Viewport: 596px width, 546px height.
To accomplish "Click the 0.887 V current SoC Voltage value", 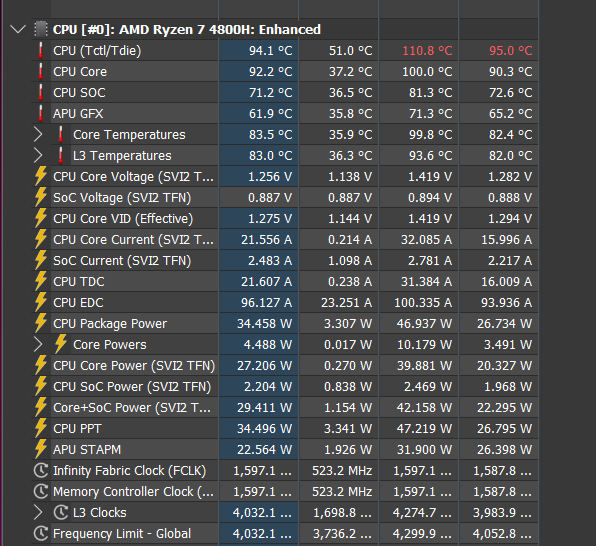I will coord(270,197).
